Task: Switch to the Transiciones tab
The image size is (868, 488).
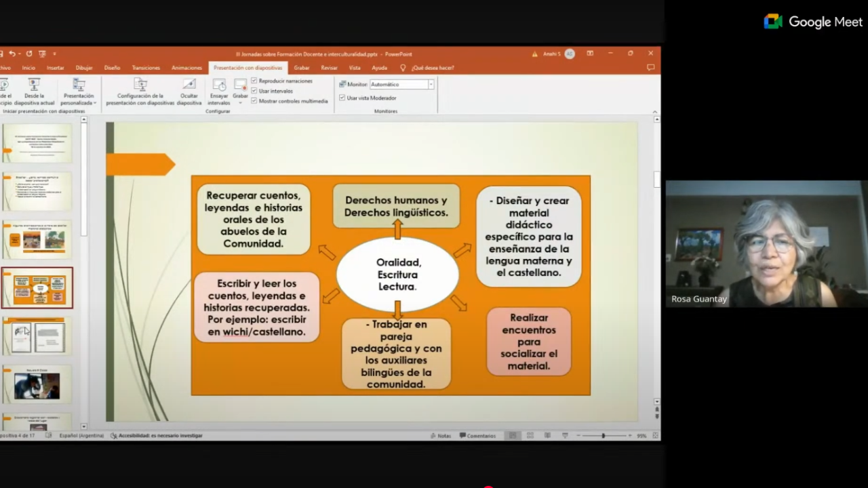Action: coord(146,68)
